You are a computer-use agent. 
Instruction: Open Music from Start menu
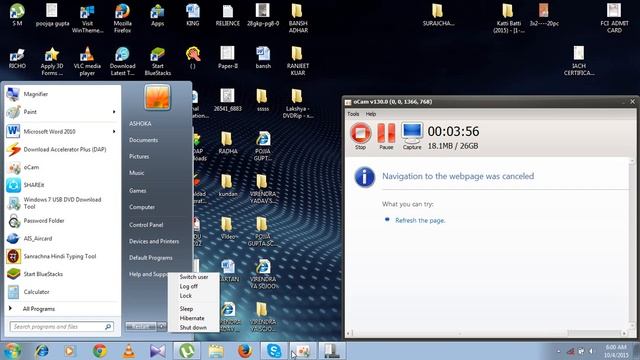tap(136, 173)
